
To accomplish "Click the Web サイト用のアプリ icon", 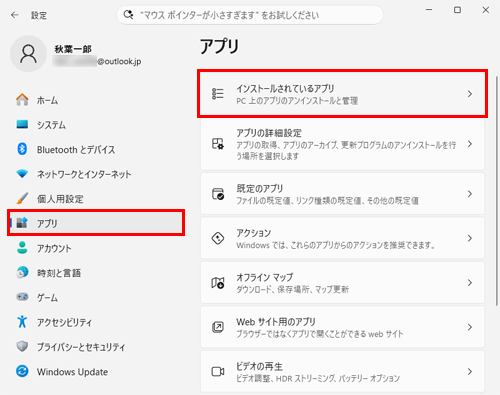I will [218, 327].
